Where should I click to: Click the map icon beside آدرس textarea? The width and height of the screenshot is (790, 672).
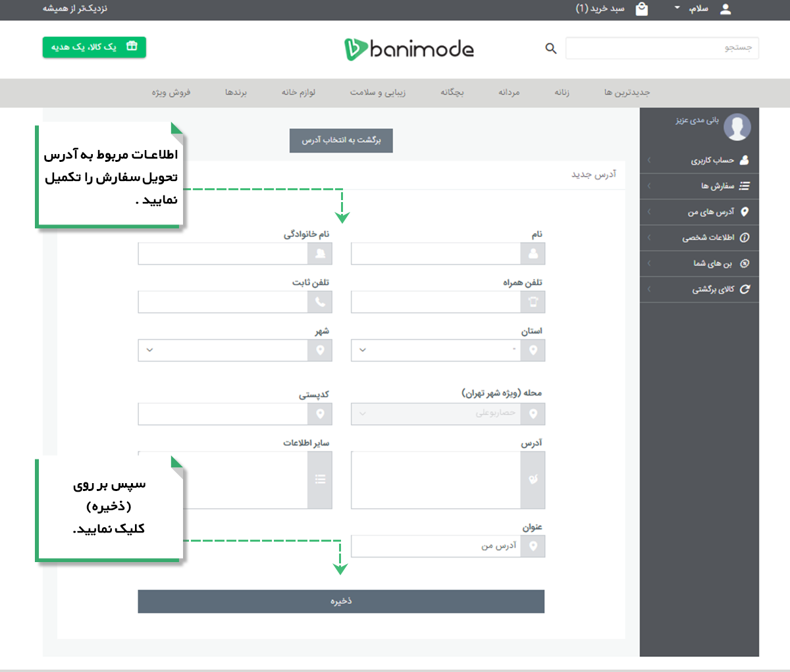pos(533,480)
